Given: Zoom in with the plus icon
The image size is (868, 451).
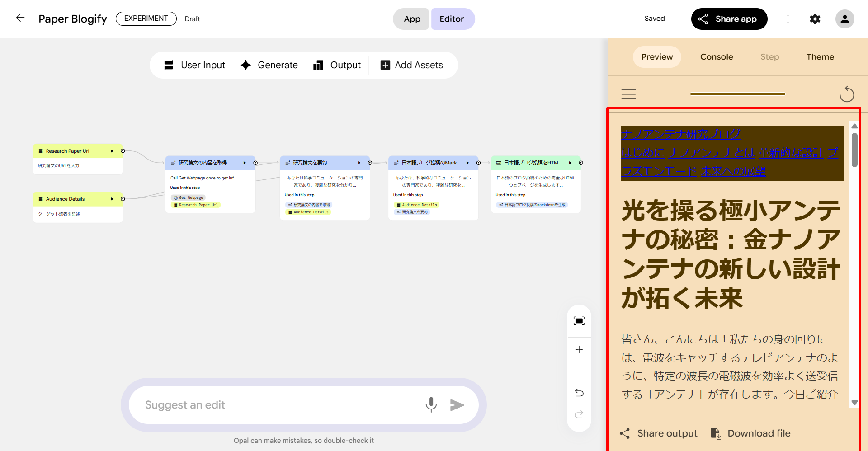Looking at the screenshot, I should pyautogui.click(x=579, y=349).
